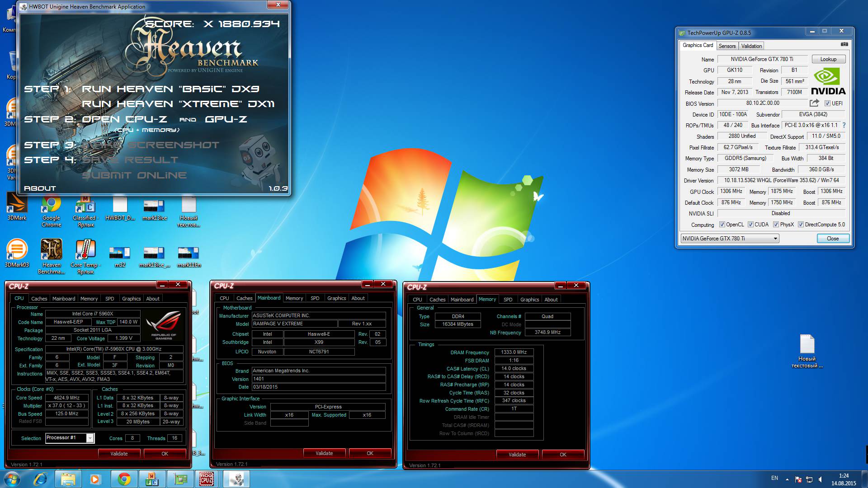Open mark11En image file icon
Image resolution: width=868 pixels, height=488 pixels.
tap(189, 256)
